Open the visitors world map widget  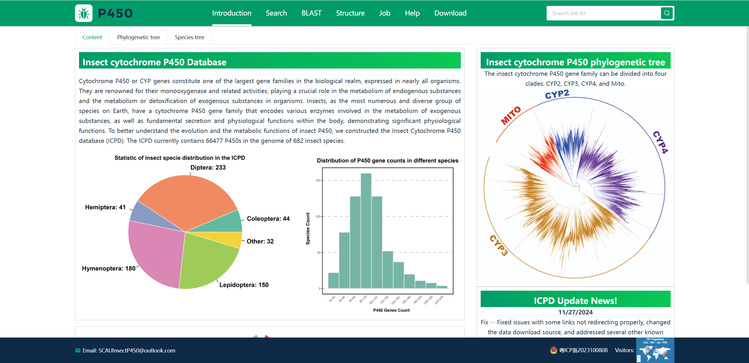pyautogui.click(x=655, y=350)
